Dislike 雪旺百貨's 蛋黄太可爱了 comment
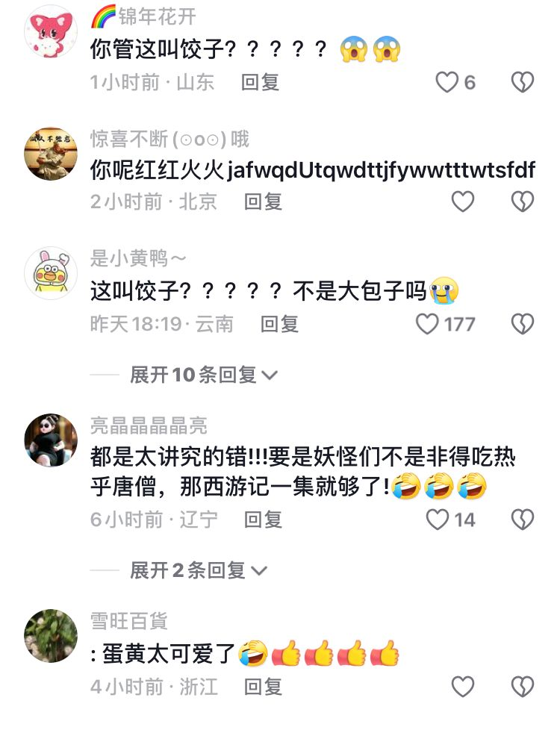560x730 pixels. pos(522,687)
